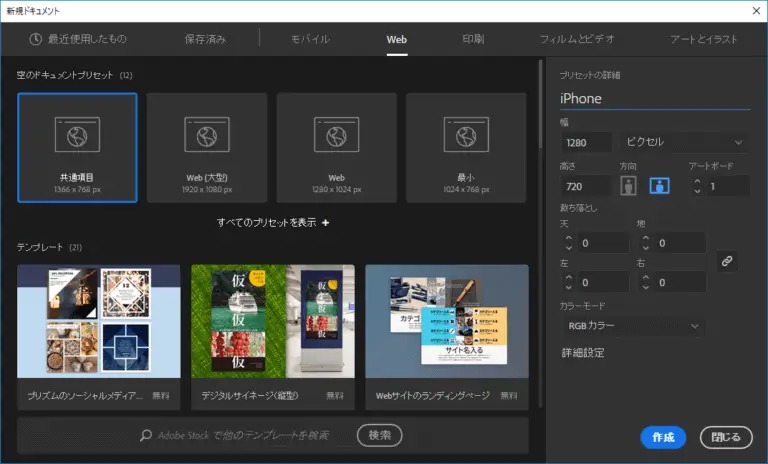Set orientation to portrait
768x464 pixels.
tap(629, 185)
